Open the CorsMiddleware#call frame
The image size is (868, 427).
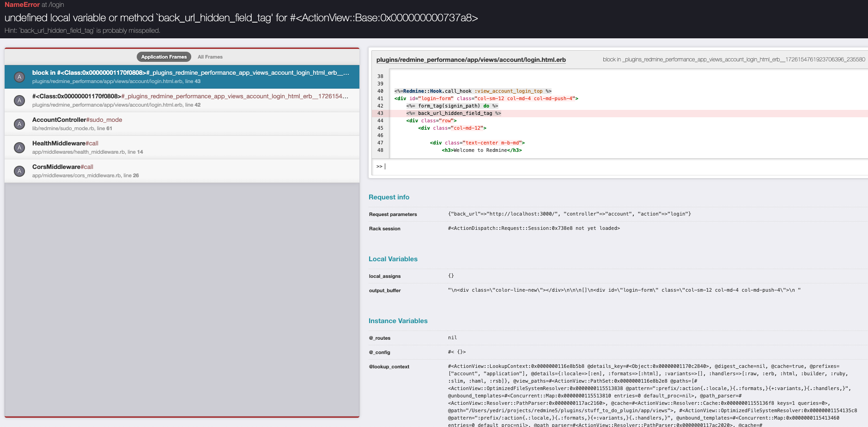(x=182, y=171)
